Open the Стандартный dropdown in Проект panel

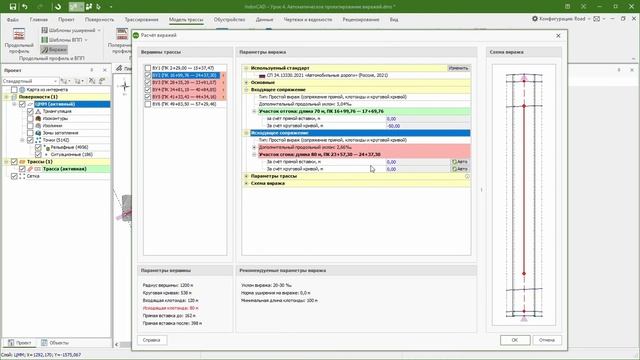point(30,81)
